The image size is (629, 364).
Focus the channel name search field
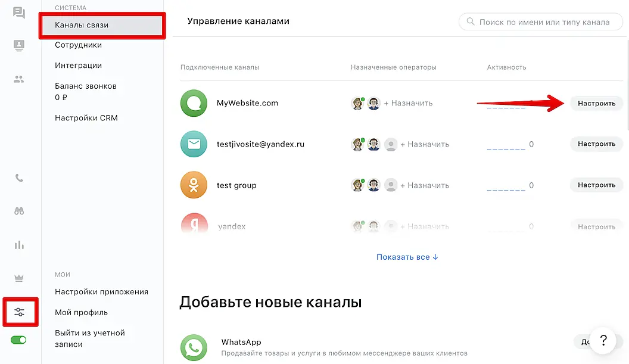tap(541, 21)
